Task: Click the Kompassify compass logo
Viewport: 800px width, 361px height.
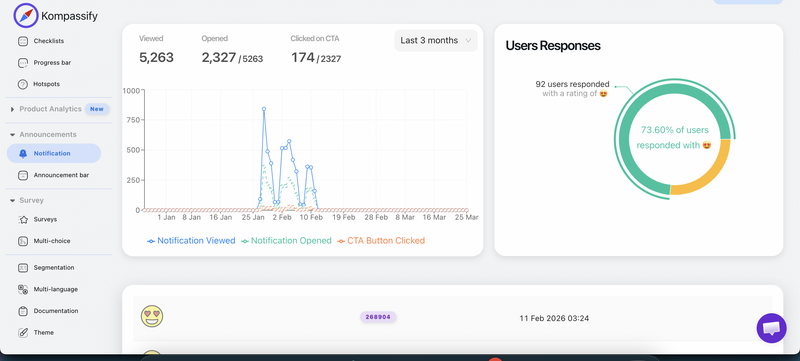Action: [x=26, y=15]
